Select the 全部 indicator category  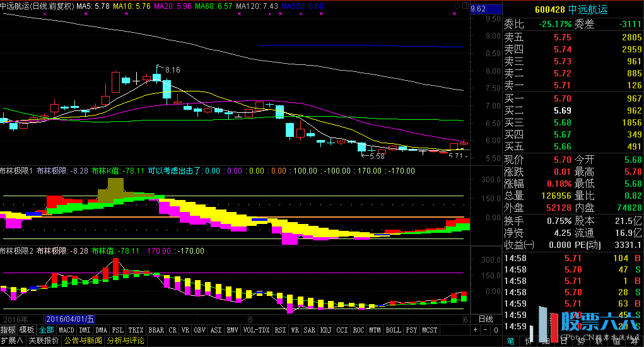click(47, 330)
